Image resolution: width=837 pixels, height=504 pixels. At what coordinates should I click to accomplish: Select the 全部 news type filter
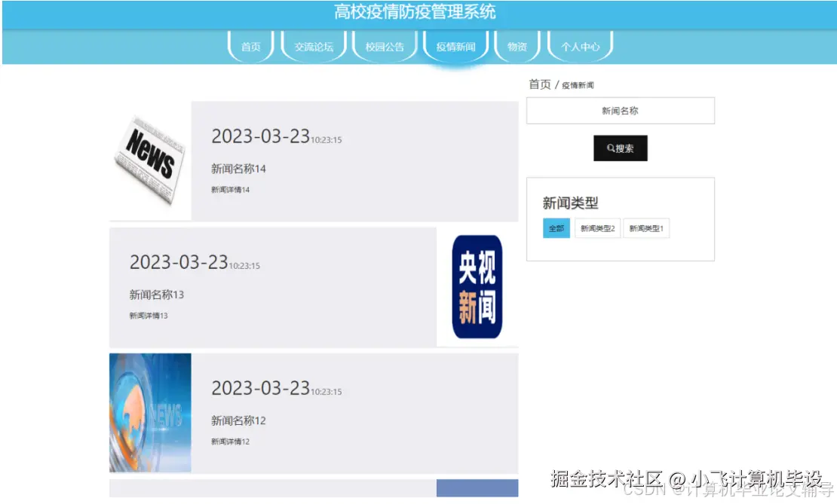(x=556, y=228)
